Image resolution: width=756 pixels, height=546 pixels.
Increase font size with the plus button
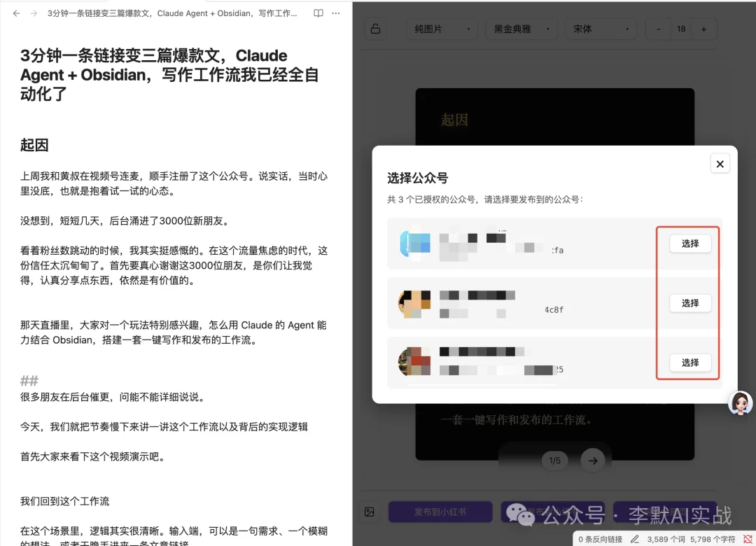click(703, 29)
